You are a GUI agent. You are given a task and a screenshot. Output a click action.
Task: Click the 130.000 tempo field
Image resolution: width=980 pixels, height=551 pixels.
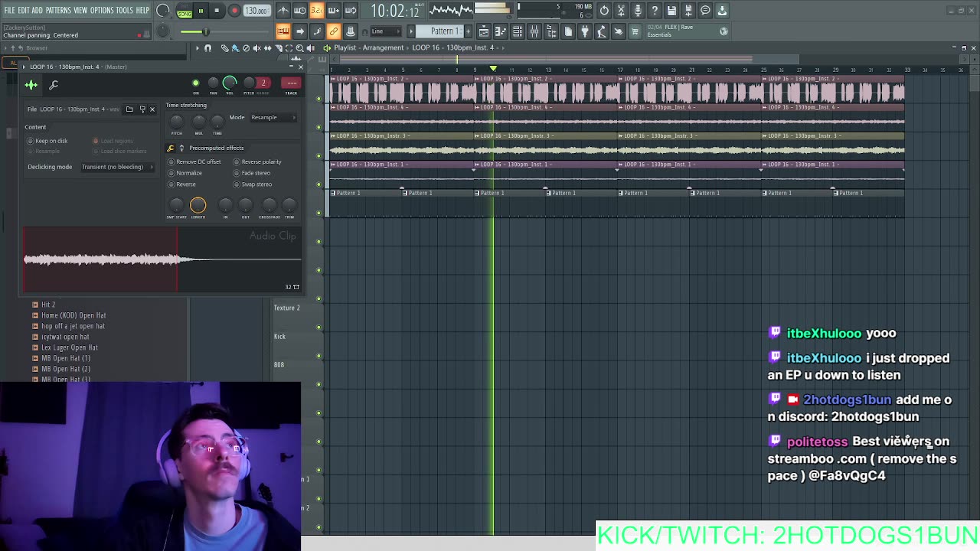tap(256, 11)
